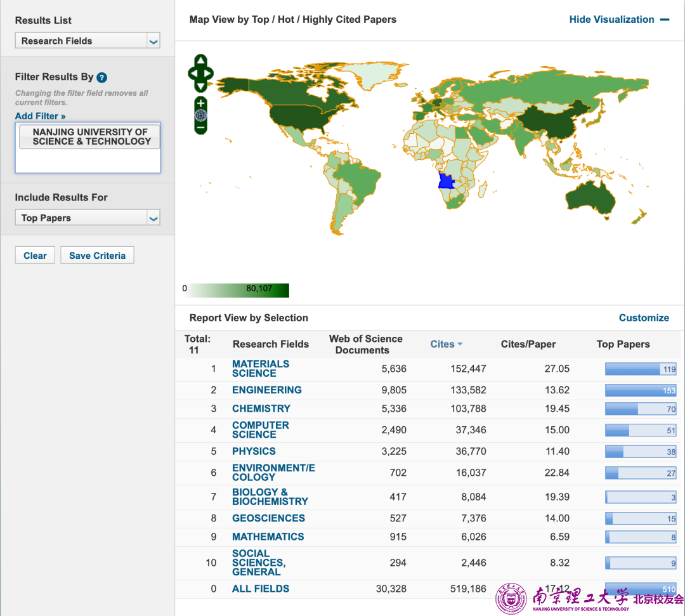Open the Results List Research Fields dropdown
Screen dimensions: 685x616
[88, 41]
